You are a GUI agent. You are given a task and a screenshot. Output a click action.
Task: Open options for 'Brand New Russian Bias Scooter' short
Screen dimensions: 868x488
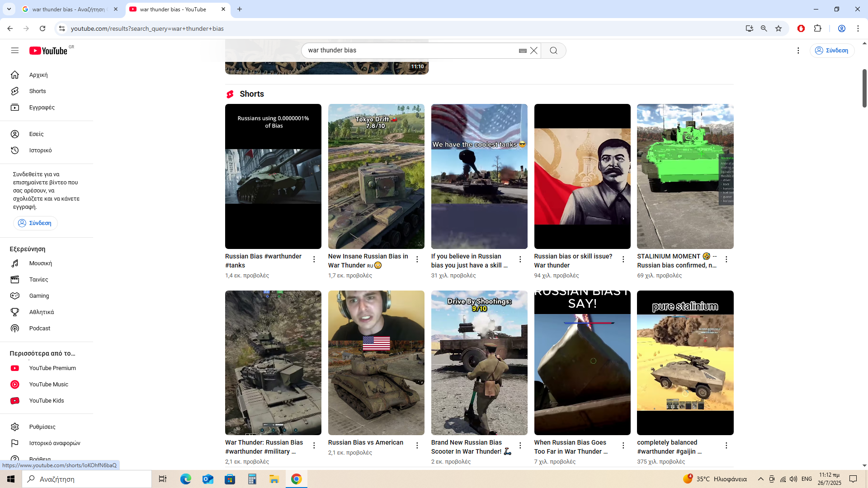[520, 446]
